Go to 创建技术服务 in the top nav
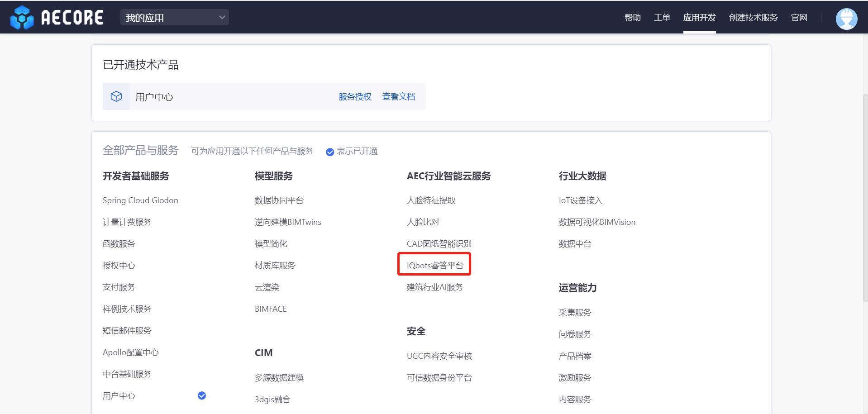 [753, 18]
